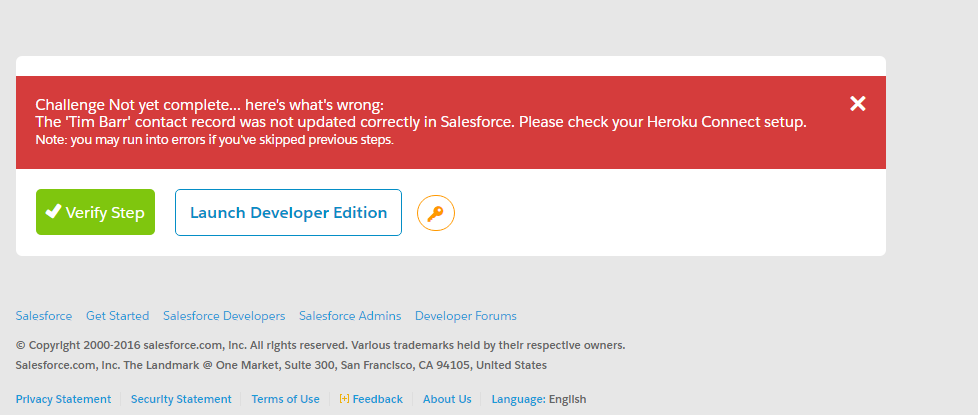978x415 pixels.
Task: View the Privacy Statement
Action: (x=63, y=399)
